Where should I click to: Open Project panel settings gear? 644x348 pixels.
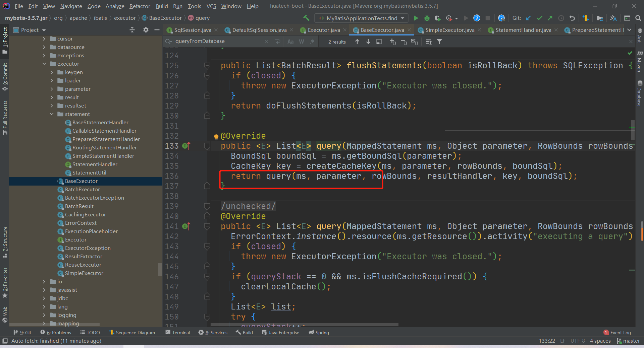(x=146, y=30)
